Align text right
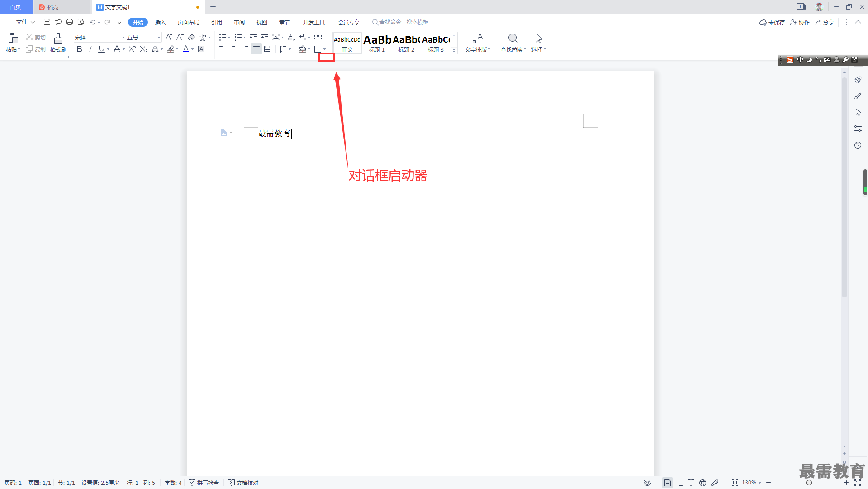 point(245,49)
